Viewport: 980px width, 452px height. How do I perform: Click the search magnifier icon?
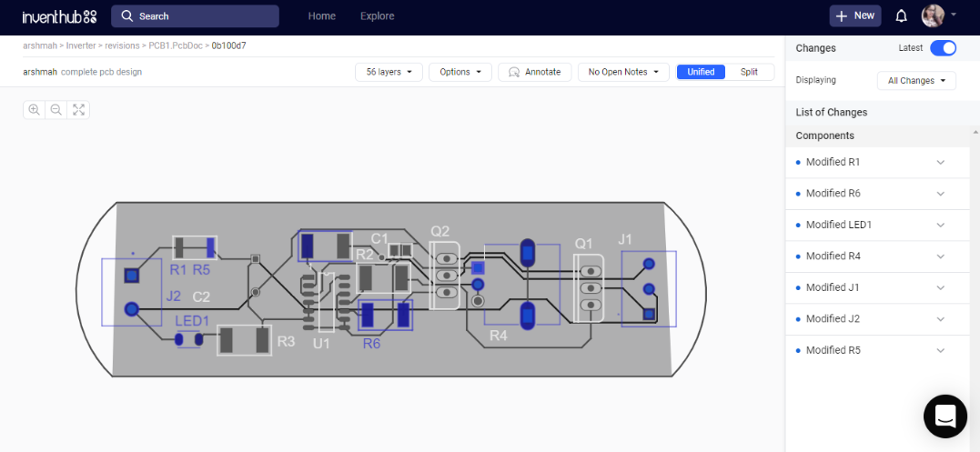tap(126, 16)
